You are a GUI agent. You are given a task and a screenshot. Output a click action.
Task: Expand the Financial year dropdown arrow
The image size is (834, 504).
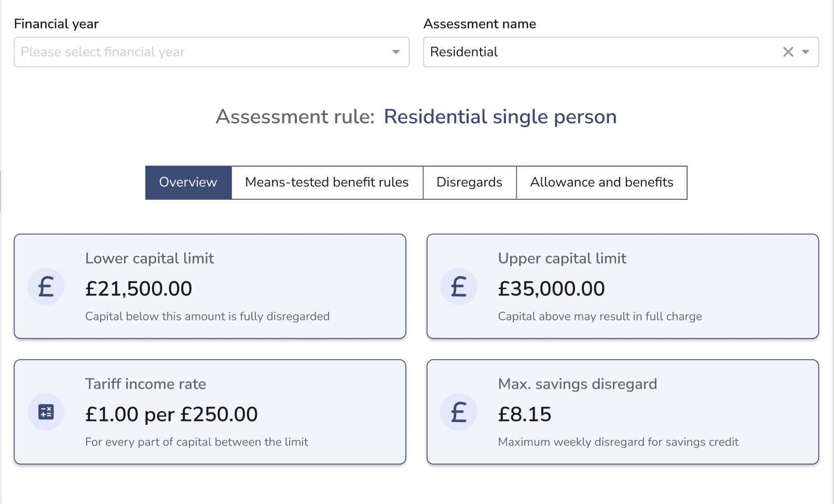pos(396,52)
